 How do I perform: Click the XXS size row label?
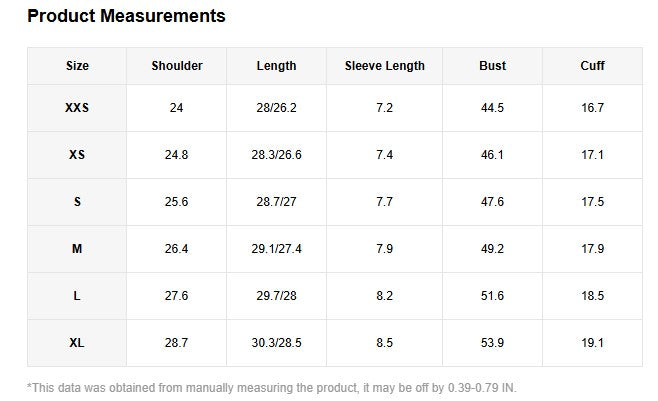[x=77, y=108]
